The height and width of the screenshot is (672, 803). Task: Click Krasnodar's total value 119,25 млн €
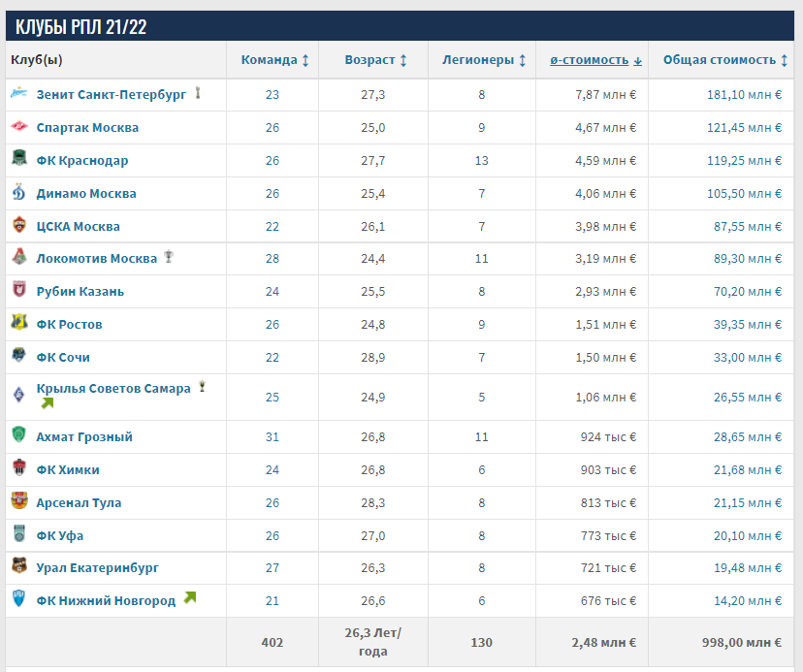click(744, 160)
